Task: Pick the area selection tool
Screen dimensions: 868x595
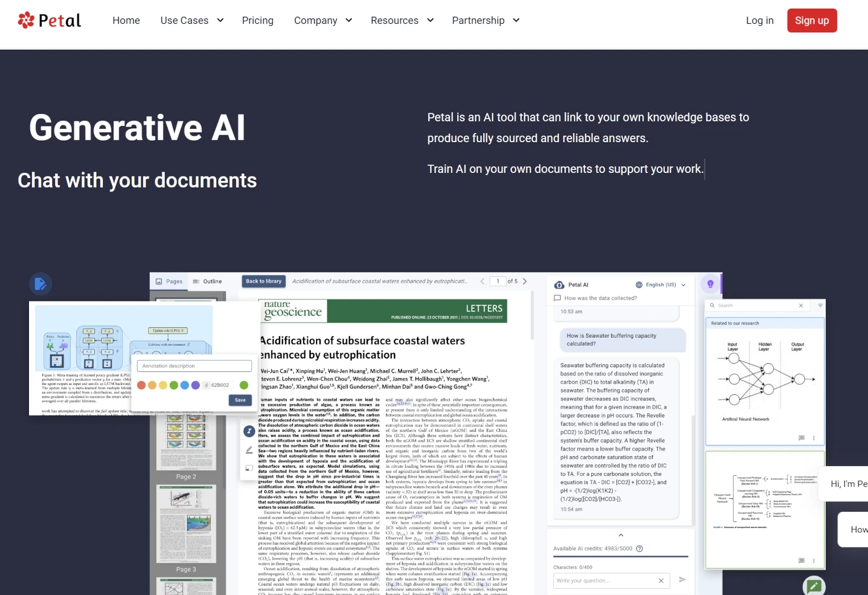Action: tap(249, 468)
